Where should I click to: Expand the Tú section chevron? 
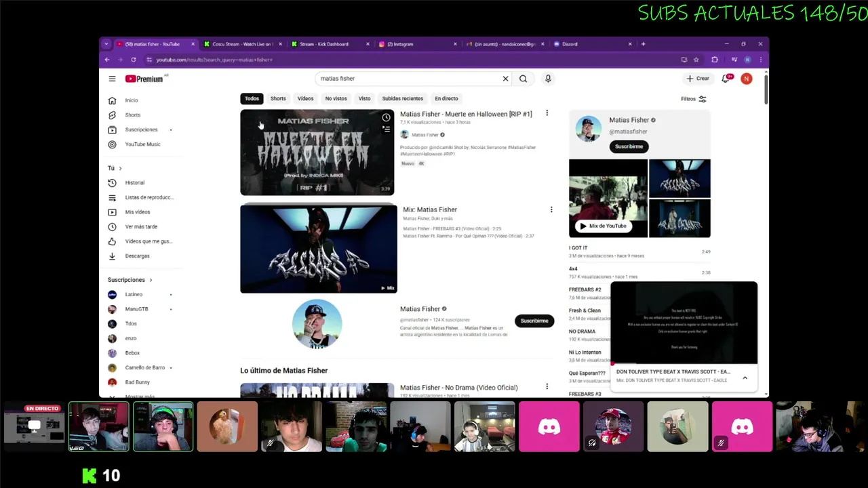[120, 168]
